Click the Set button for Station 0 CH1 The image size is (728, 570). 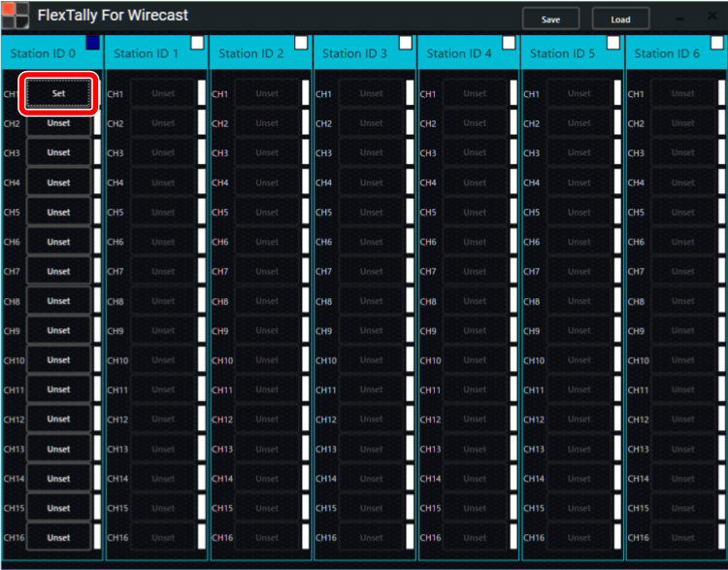[58, 93]
